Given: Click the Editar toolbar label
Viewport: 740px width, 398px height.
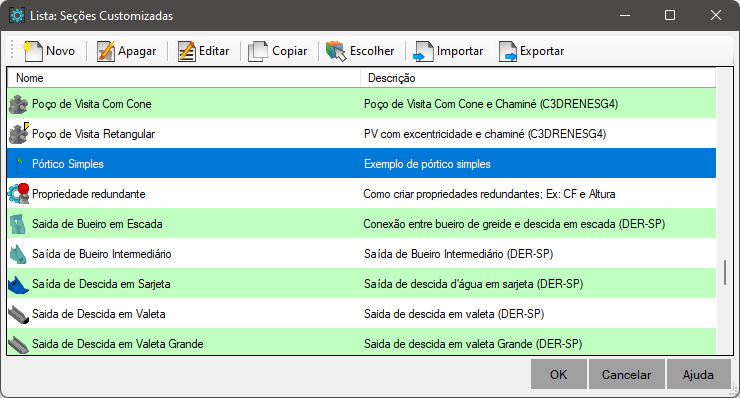Looking at the screenshot, I should [214, 51].
